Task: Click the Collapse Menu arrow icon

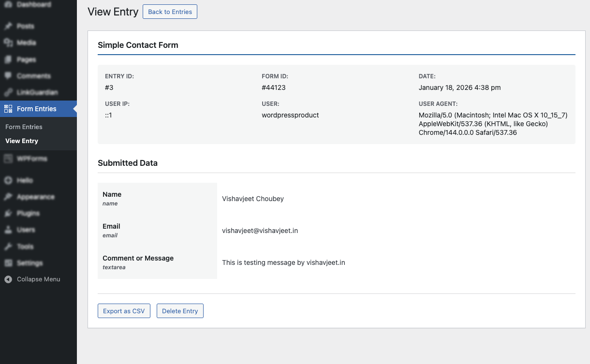Action: tap(8, 279)
